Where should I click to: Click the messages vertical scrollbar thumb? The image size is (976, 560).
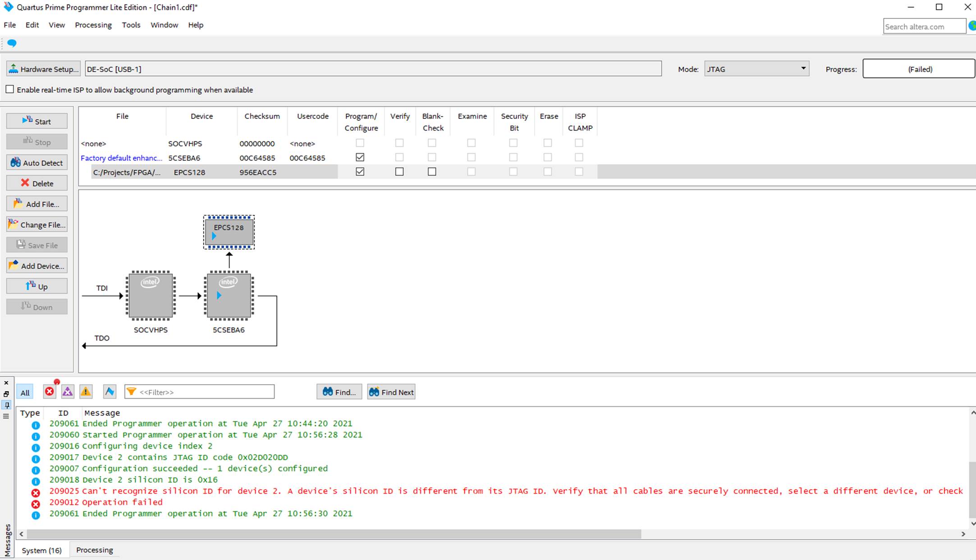[x=972, y=490]
